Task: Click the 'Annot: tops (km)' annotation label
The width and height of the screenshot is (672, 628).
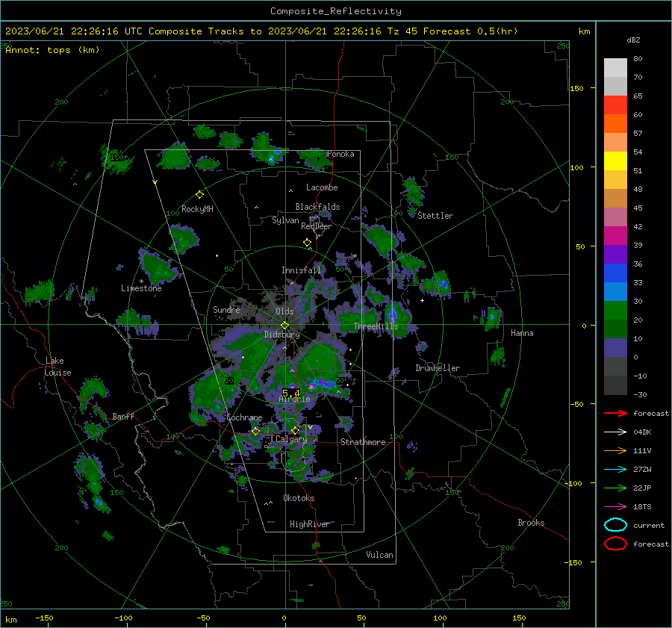Action: point(52,50)
